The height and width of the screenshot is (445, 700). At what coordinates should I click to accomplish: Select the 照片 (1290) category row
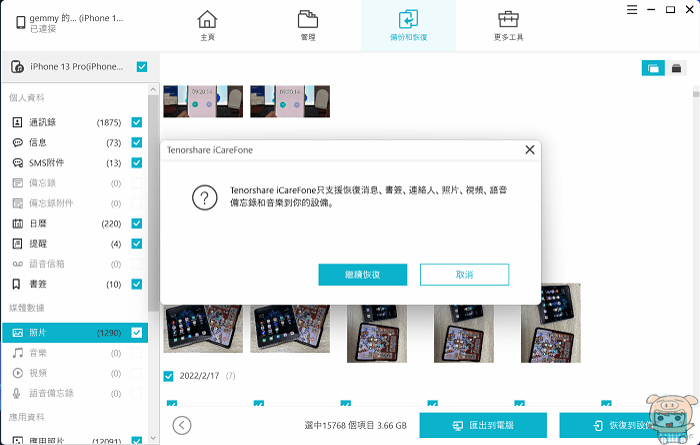[x=75, y=333]
